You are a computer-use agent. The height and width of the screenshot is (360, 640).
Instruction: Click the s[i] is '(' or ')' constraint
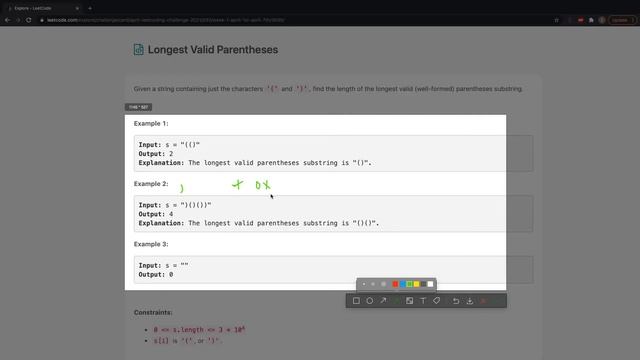pyautogui.click(x=188, y=340)
